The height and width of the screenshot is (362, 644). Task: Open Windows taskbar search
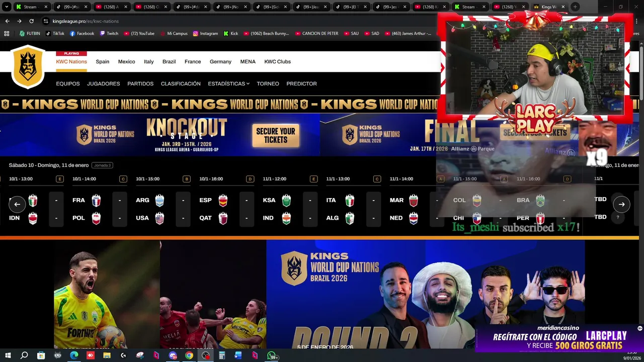click(x=24, y=355)
